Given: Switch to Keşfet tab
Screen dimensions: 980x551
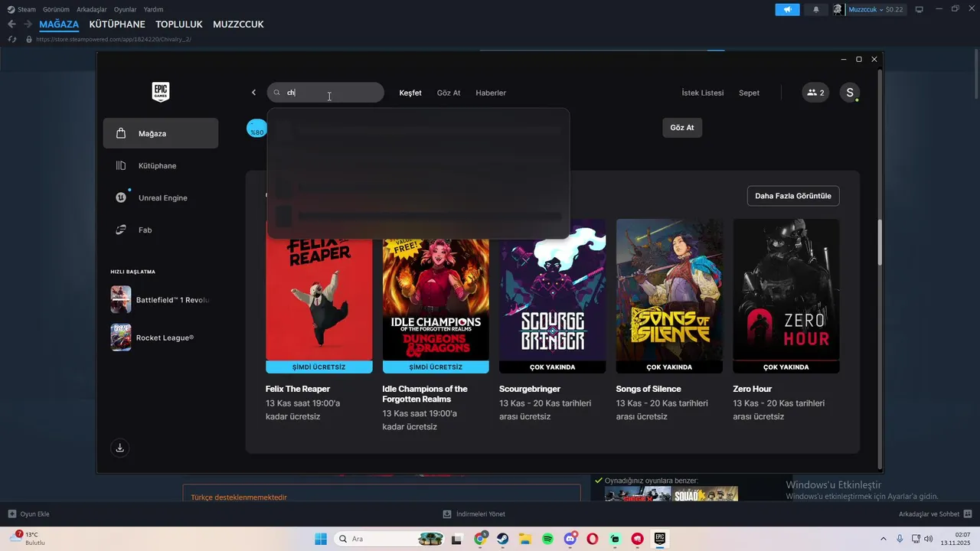Looking at the screenshot, I should (410, 93).
